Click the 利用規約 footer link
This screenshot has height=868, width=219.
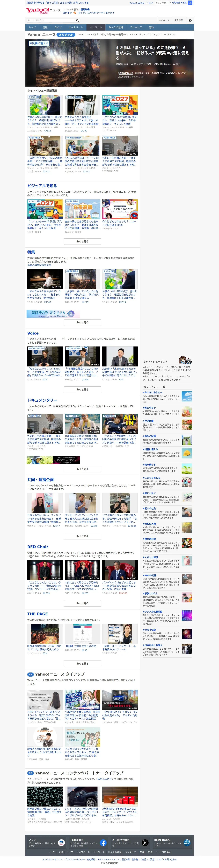click(x=91, y=859)
